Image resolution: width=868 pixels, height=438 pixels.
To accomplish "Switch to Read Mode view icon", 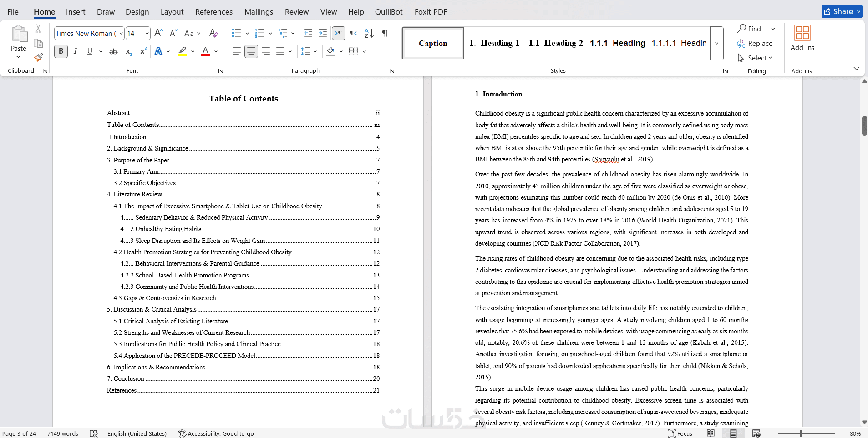I will [711, 433].
